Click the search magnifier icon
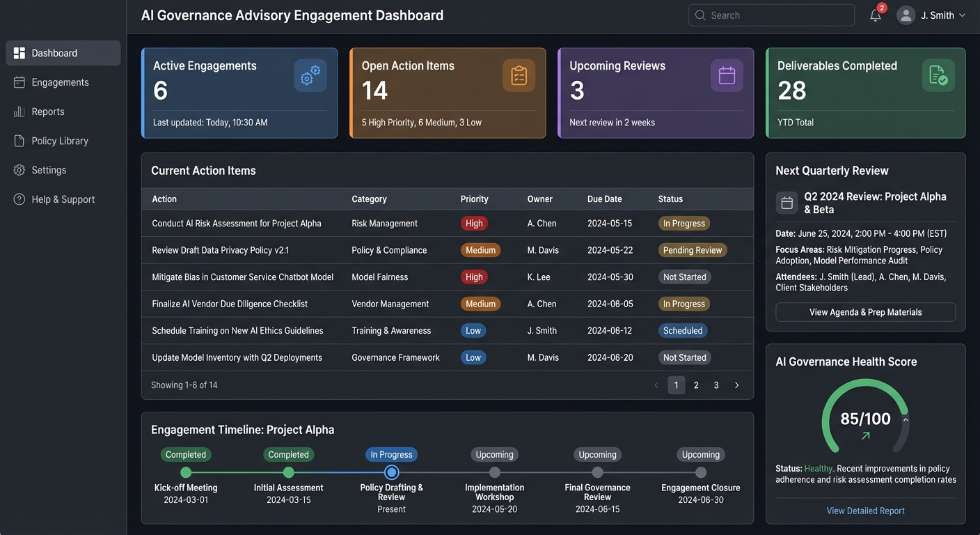980x535 pixels. click(x=700, y=15)
